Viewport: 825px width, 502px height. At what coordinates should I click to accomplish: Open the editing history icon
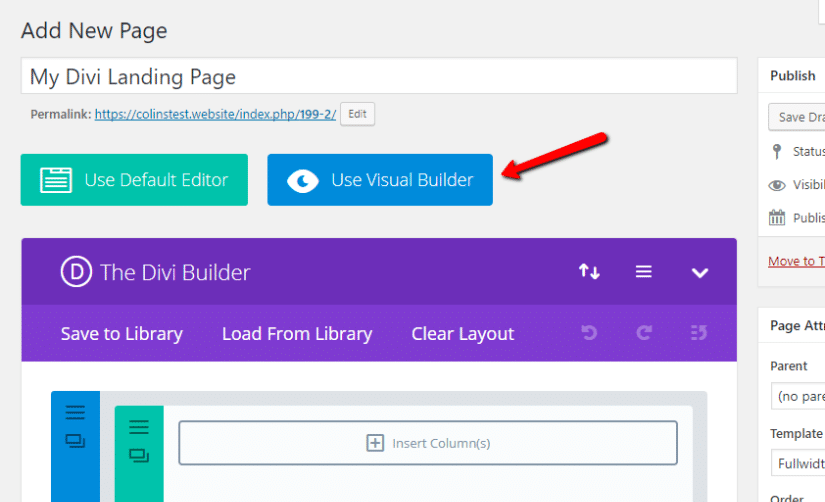[699, 333]
